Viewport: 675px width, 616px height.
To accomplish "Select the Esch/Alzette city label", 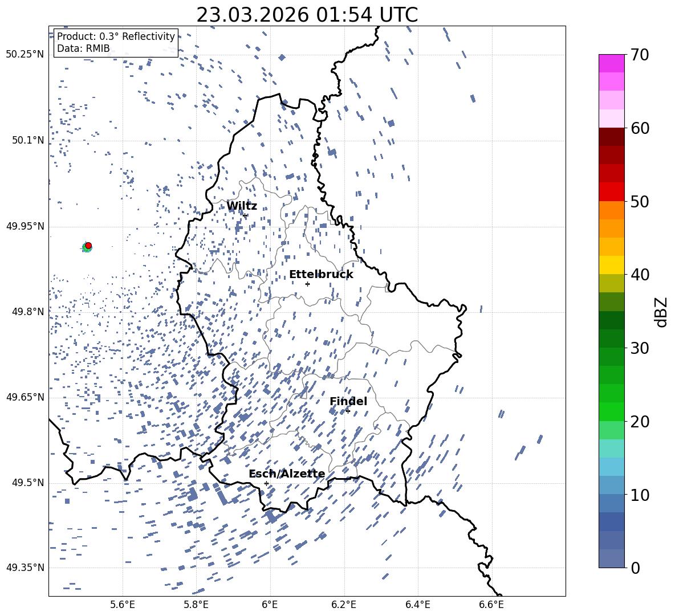I will (x=287, y=474).
